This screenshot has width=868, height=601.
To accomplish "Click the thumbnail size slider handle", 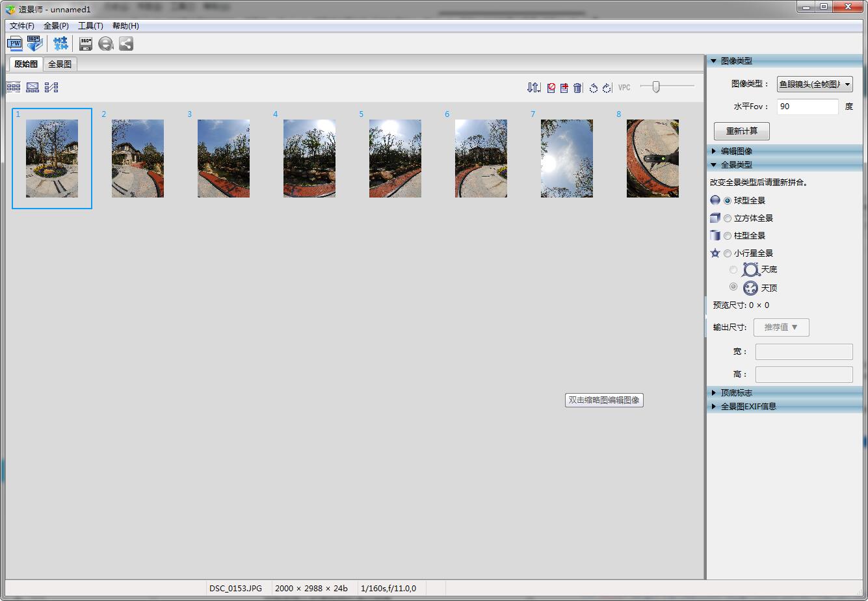I will 656,86.
